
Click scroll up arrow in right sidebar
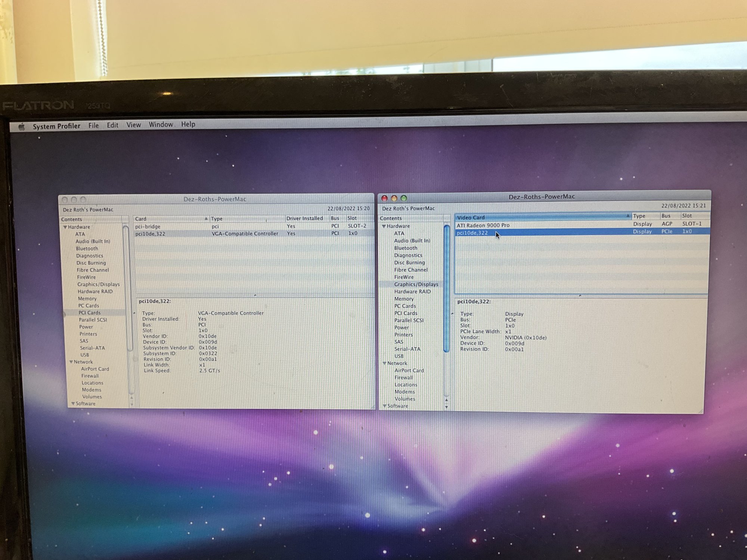tap(447, 400)
